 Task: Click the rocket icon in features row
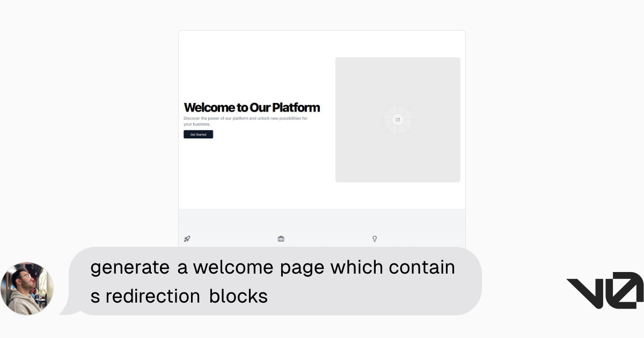[187, 239]
